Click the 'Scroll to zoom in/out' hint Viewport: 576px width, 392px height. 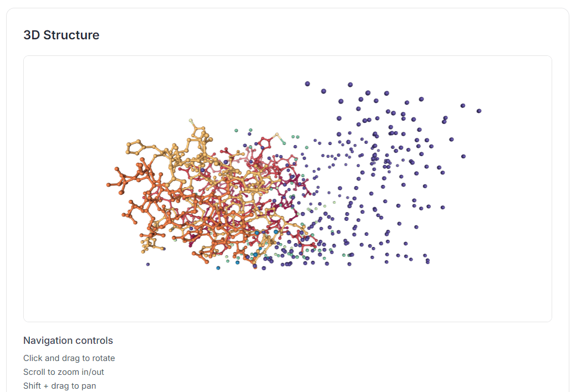(x=64, y=372)
